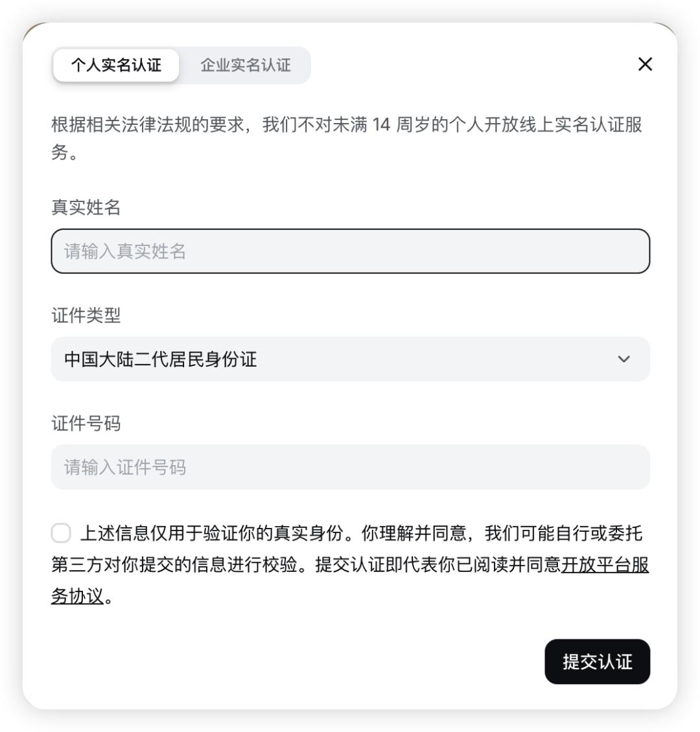Click the 证件类型 field label

(x=86, y=315)
